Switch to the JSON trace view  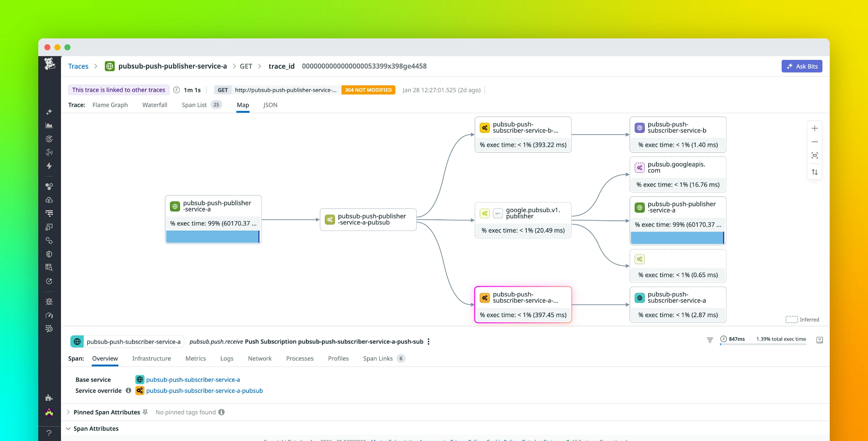(x=270, y=105)
